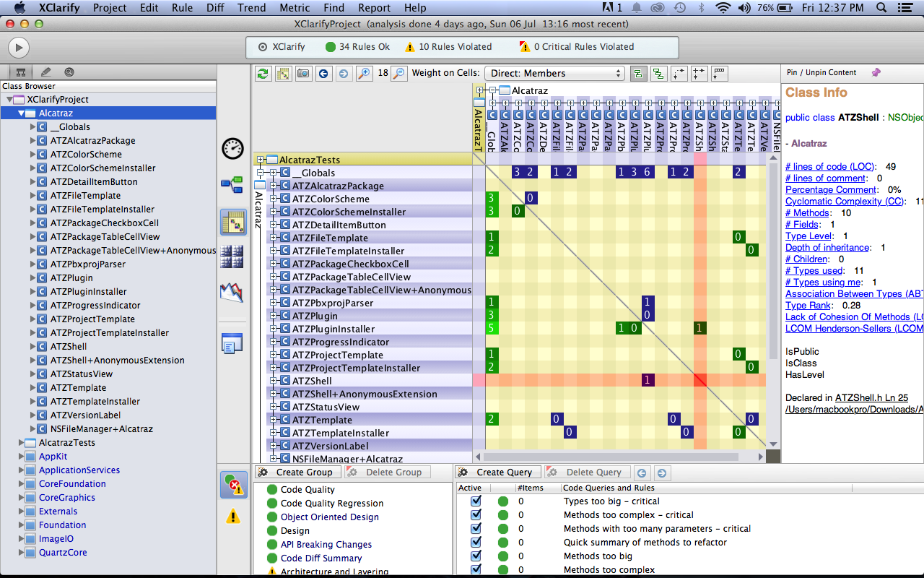The width and height of the screenshot is (924, 578).
Task: Open the lines of code (LOC) link
Action: (830, 166)
